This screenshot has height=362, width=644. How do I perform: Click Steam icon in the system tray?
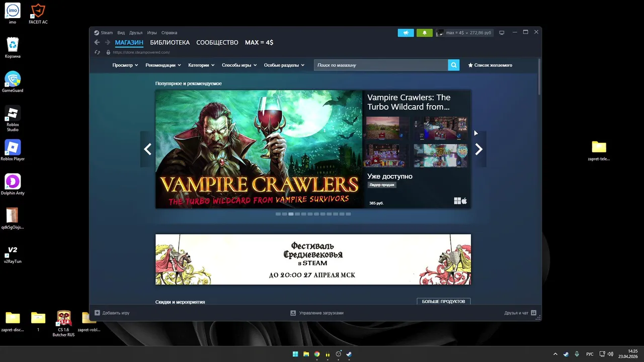click(566, 354)
